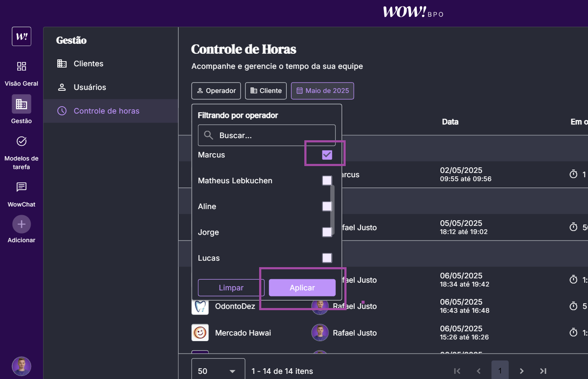
Task: Open the Operador filter dropdown
Action: click(217, 91)
